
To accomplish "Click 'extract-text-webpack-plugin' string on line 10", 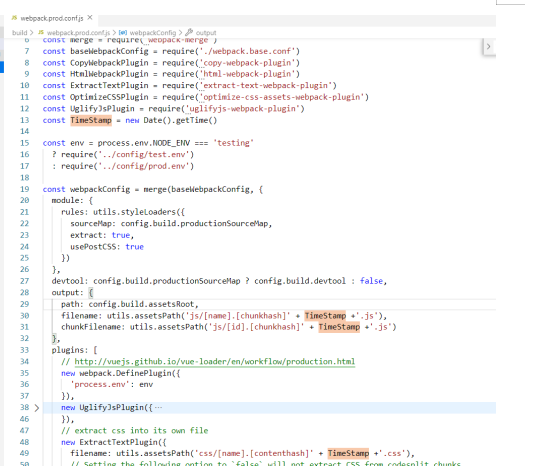I will click(x=266, y=86).
